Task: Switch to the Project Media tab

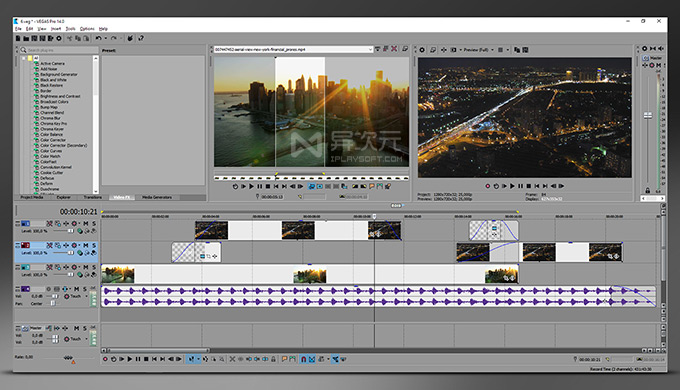Action: point(32,197)
